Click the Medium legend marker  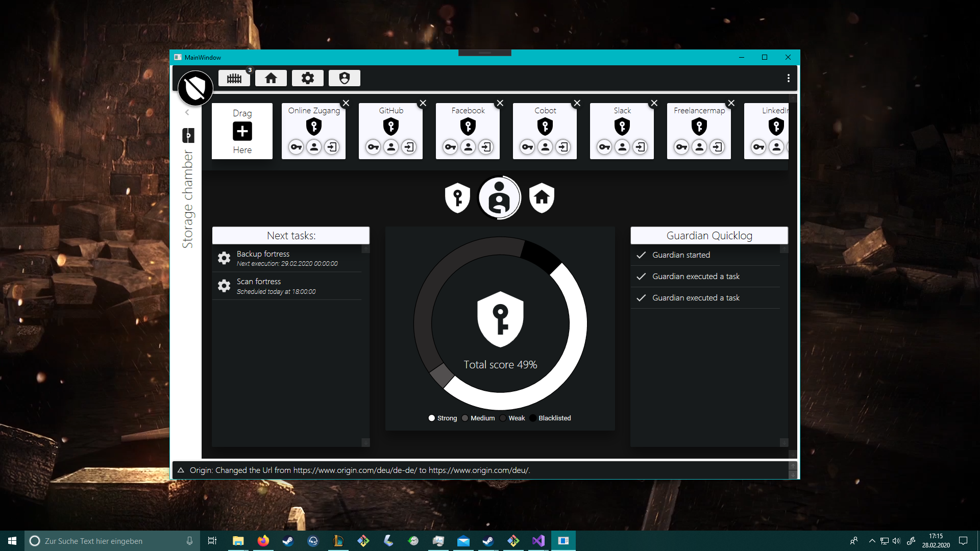[465, 418]
